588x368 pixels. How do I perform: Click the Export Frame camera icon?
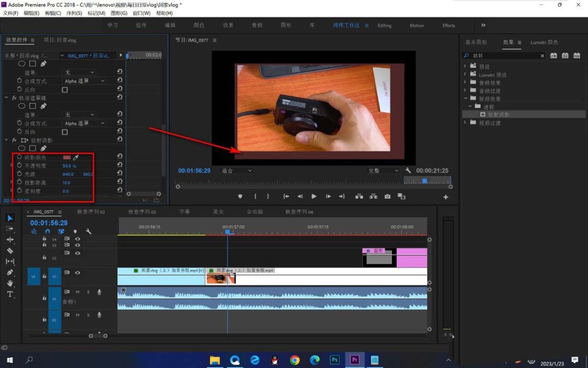(388, 196)
